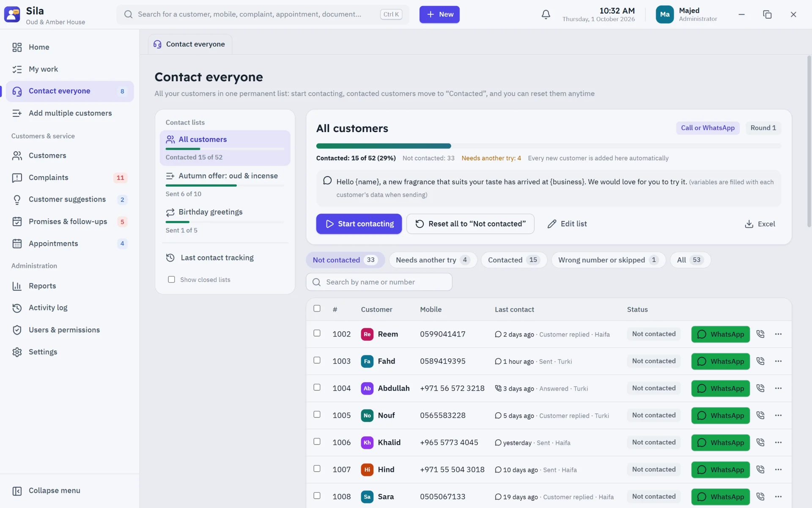Open more options for Reem's row
812x508 pixels.
pyautogui.click(x=778, y=334)
